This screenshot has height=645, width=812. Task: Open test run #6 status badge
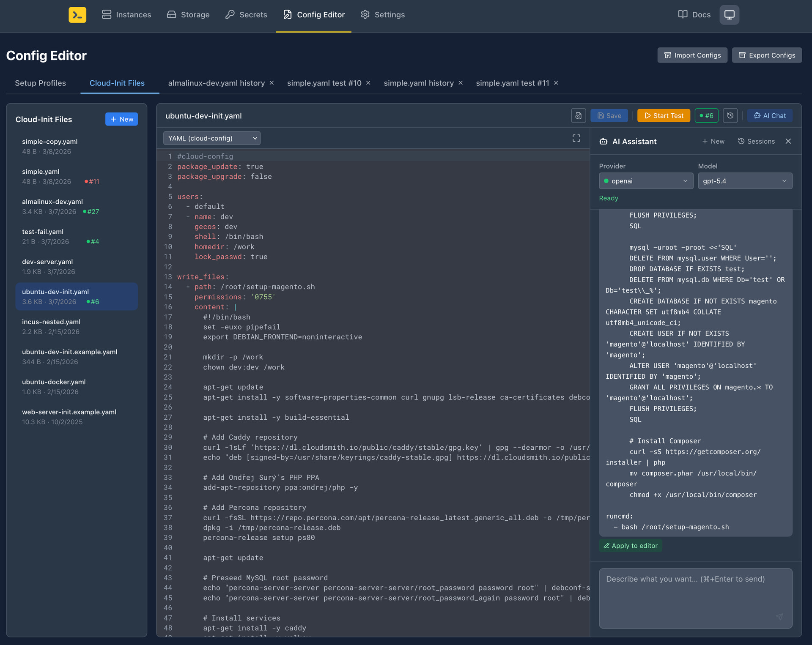706,115
